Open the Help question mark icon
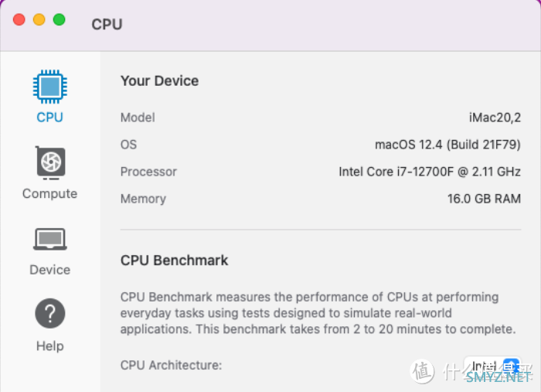 pyautogui.click(x=50, y=313)
